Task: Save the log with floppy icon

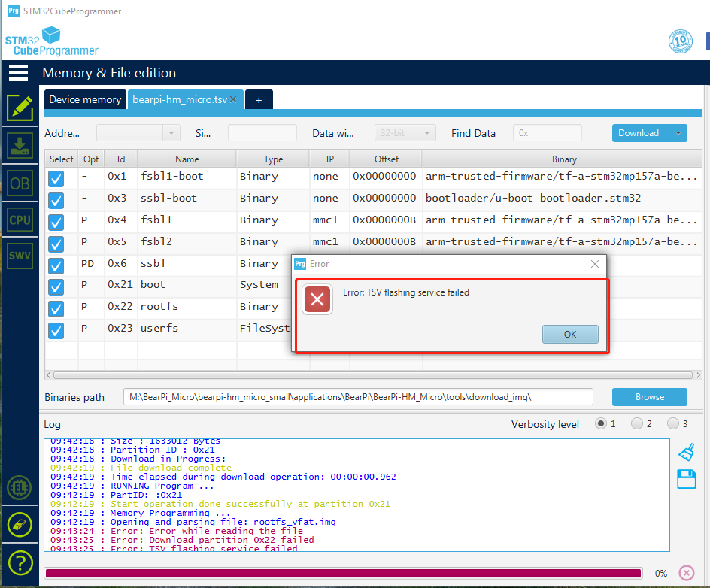Action: 687,479
